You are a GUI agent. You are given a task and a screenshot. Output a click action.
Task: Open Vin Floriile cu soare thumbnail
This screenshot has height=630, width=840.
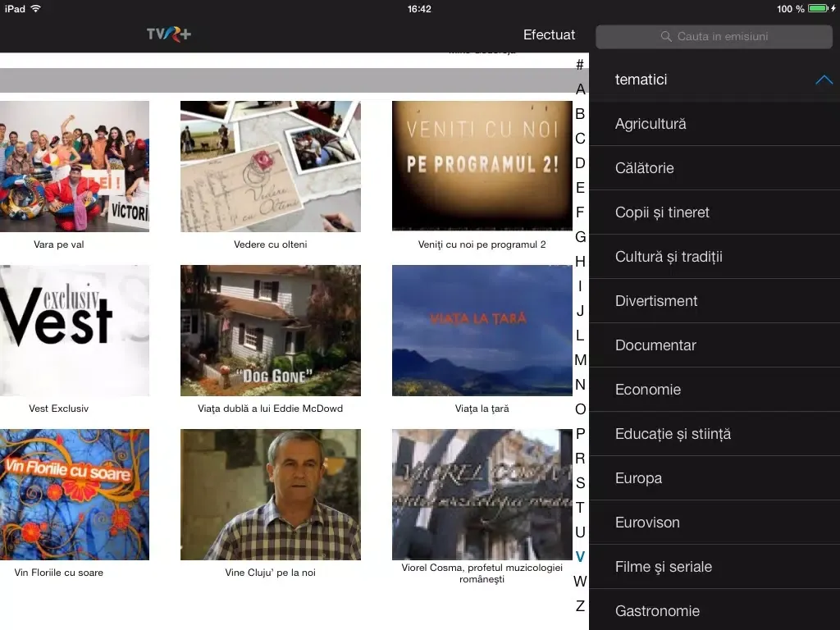point(75,495)
